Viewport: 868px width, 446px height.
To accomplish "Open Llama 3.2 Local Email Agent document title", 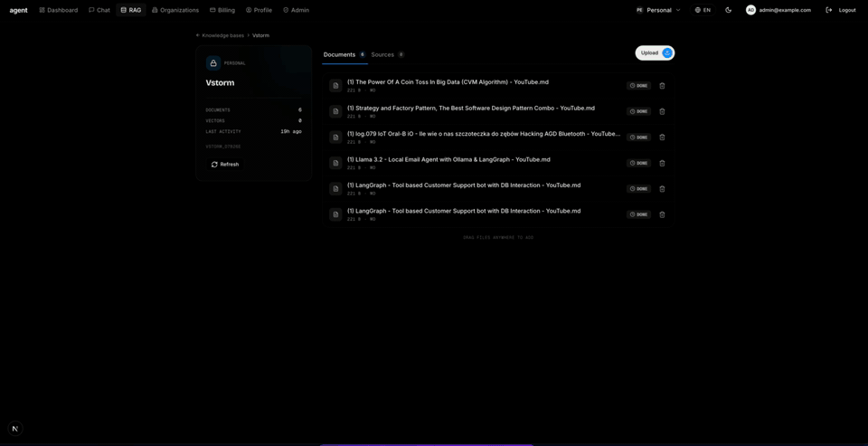I will pyautogui.click(x=448, y=159).
